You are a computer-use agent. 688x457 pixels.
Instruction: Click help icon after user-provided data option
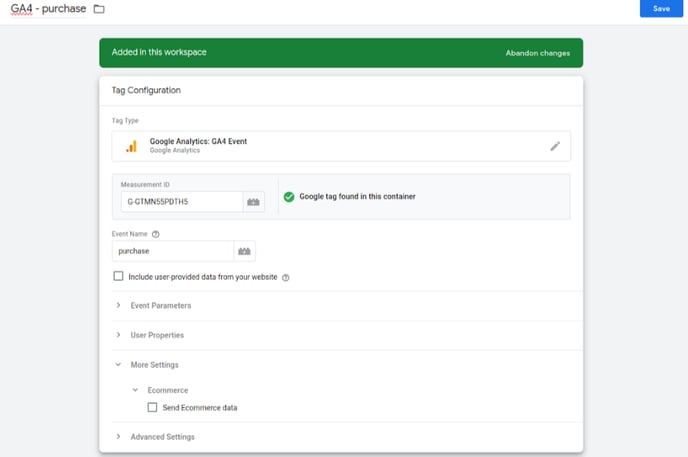pos(286,278)
